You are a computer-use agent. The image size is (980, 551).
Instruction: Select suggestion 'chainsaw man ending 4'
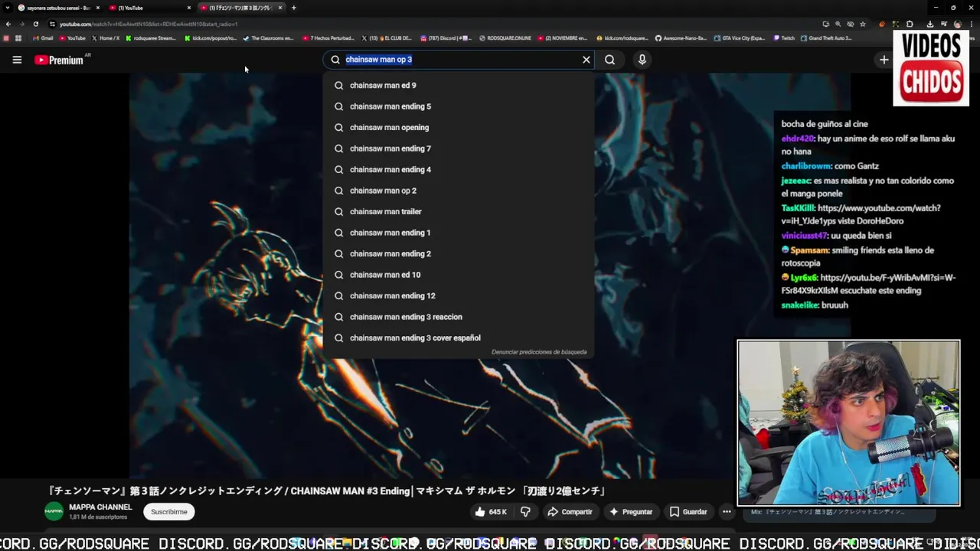pos(459,170)
